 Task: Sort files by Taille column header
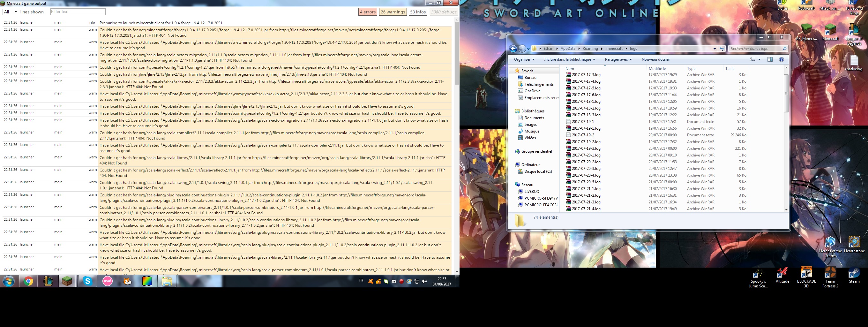tap(736, 68)
